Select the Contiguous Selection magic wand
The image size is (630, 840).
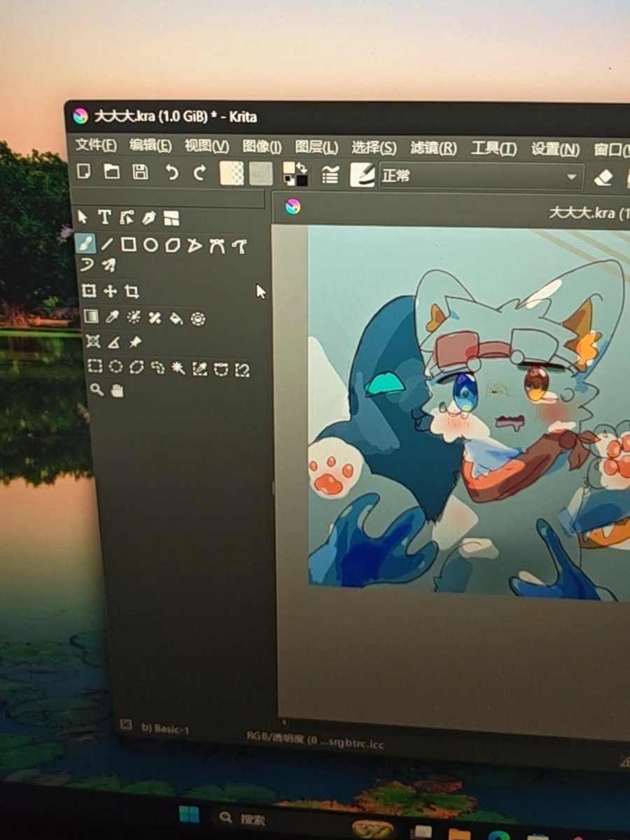point(178,368)
